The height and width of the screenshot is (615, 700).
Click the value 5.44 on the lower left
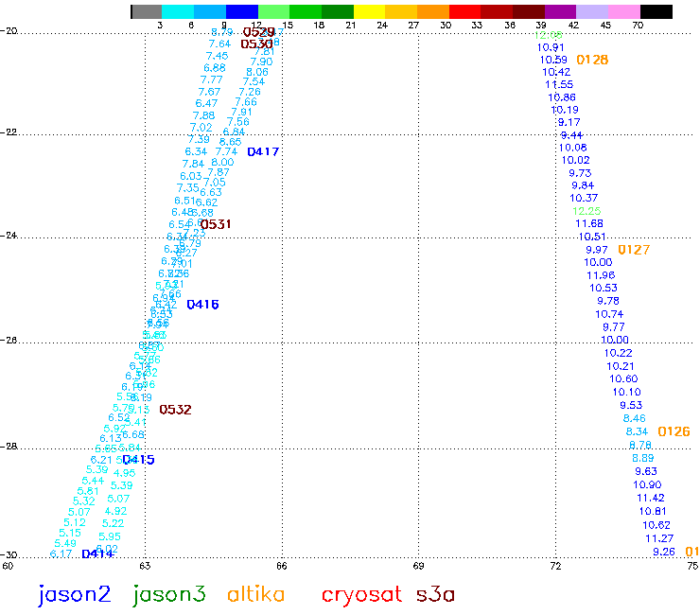click(93, 481)
